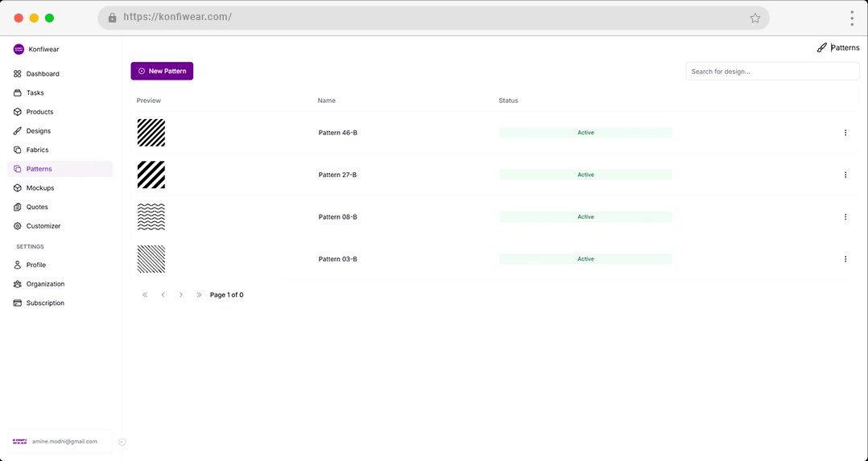Click the Customizer gear icon
Viewport: 868px width, 461px height.
coord(18,226)
